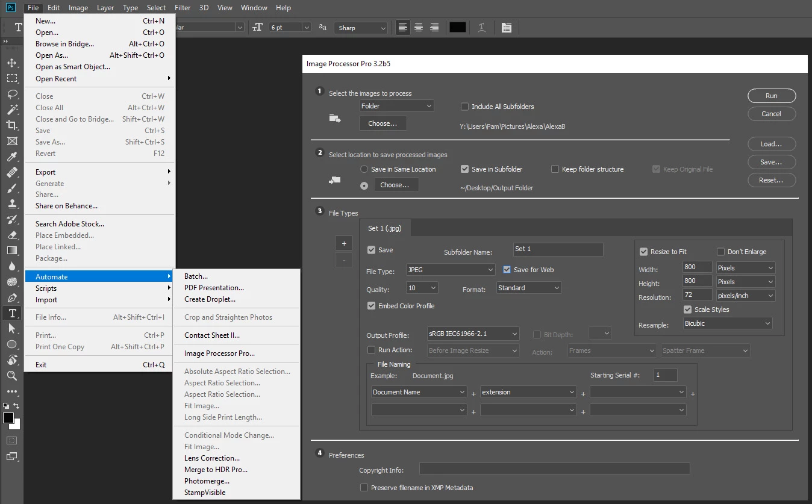Select the Lasso tool
This screenshot has height=504, width=812.
(11, 94)
